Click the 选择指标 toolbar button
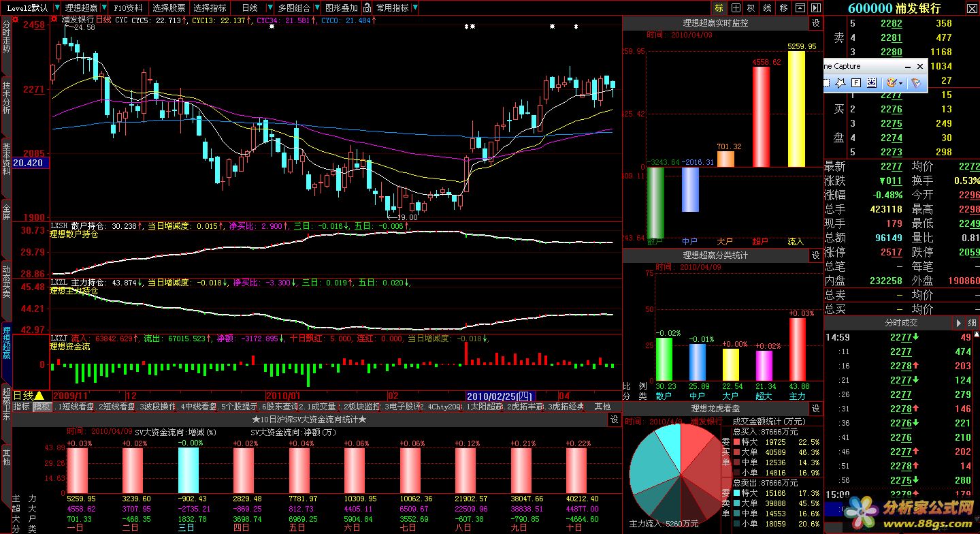 (210, 8)
